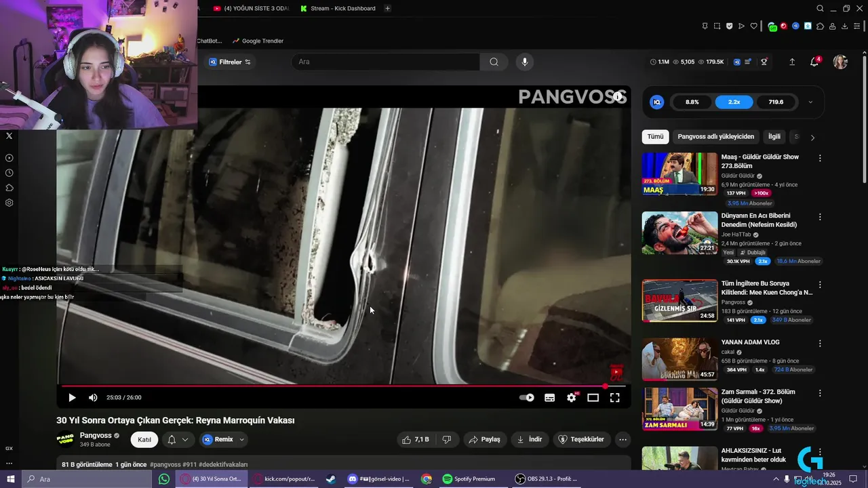This screenshot has width=868, height=488.
Task: Open the Filtreler filter button
Action: (230, 62)
